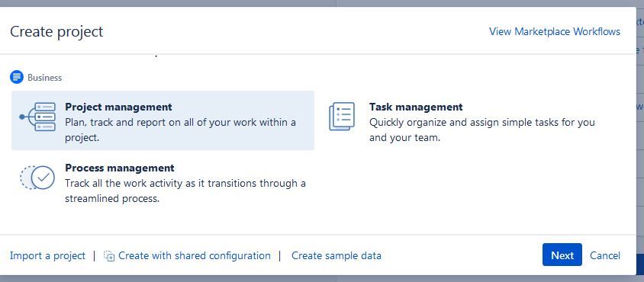Select the Process management title
Viewport: 644px width, 282px height.
120,168
